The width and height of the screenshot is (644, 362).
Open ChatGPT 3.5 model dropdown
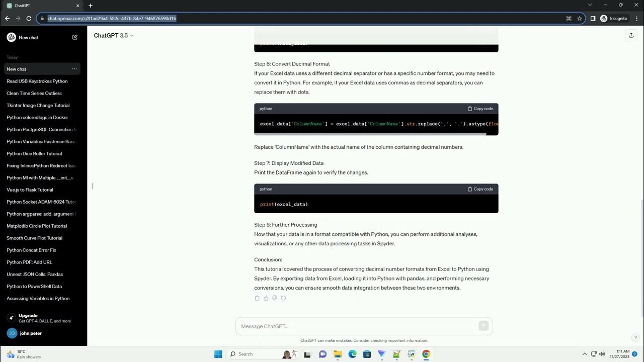click(x=114, y=35)
